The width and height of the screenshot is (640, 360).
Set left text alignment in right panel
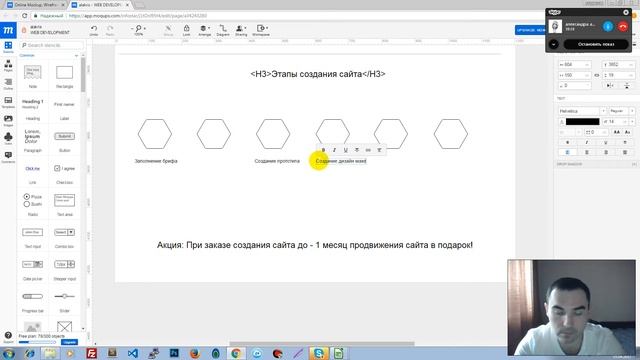(567, 152)
